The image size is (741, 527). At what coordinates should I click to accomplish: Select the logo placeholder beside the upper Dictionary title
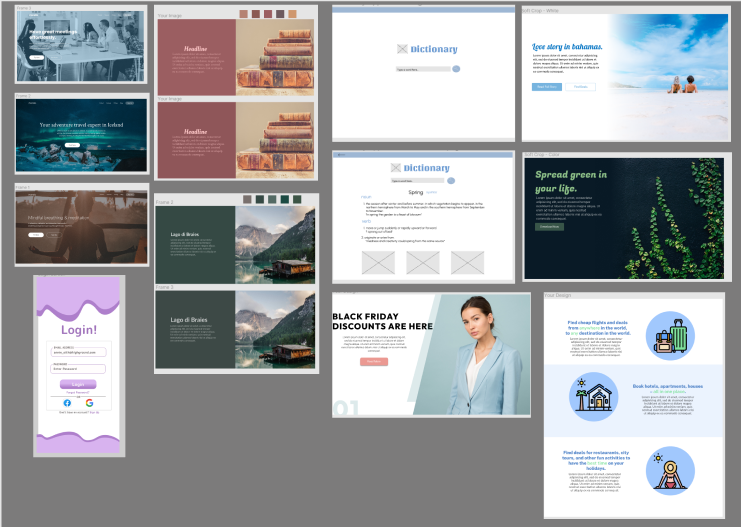tap(402, 49)
